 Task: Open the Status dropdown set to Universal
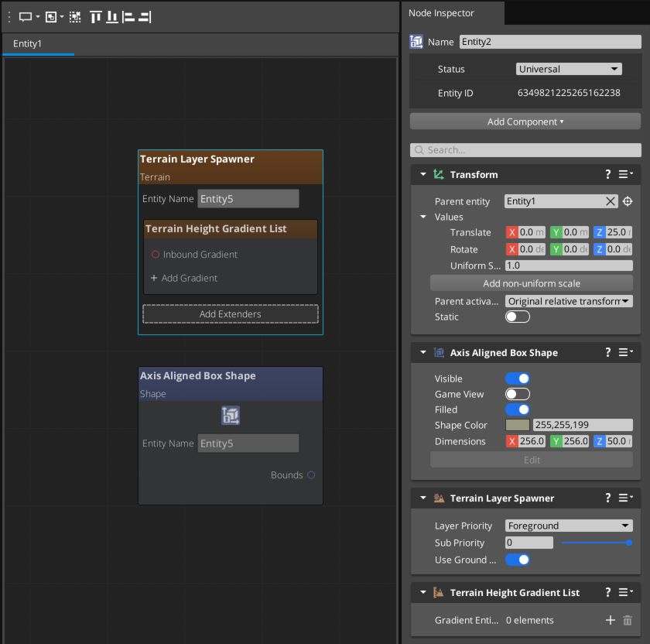pyautogui.click(x=569, y=69)
